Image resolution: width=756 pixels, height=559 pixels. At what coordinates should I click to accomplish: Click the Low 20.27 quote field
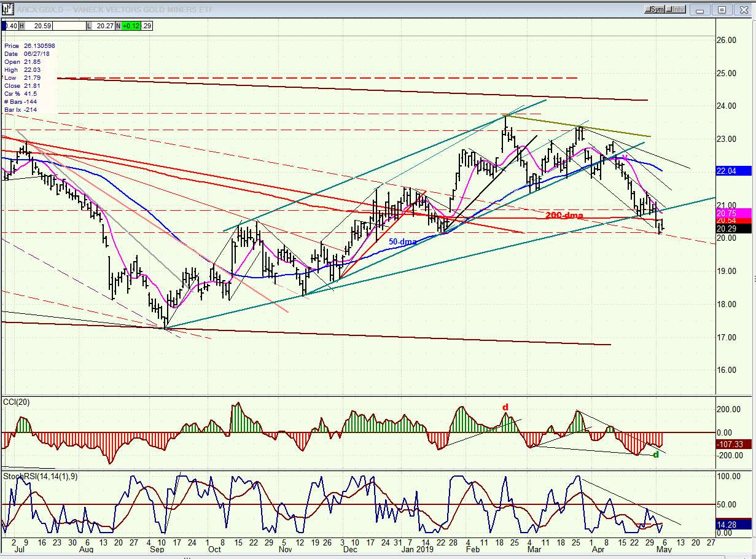click(103, 26)
